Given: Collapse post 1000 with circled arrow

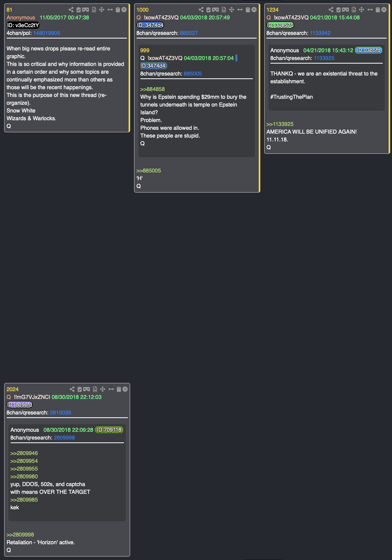Looking at the screenshot, I should [254, 10].
